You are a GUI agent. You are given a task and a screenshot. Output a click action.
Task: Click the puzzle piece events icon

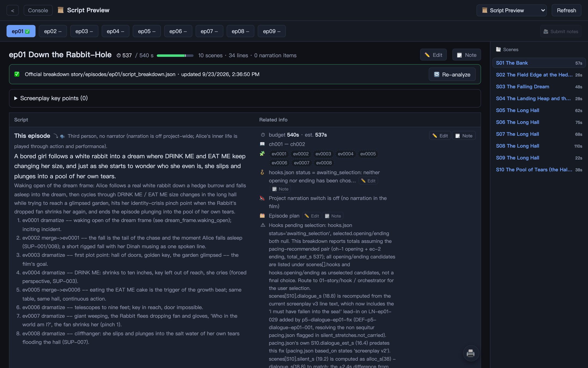pyautogui.click(x=262, y=154)
